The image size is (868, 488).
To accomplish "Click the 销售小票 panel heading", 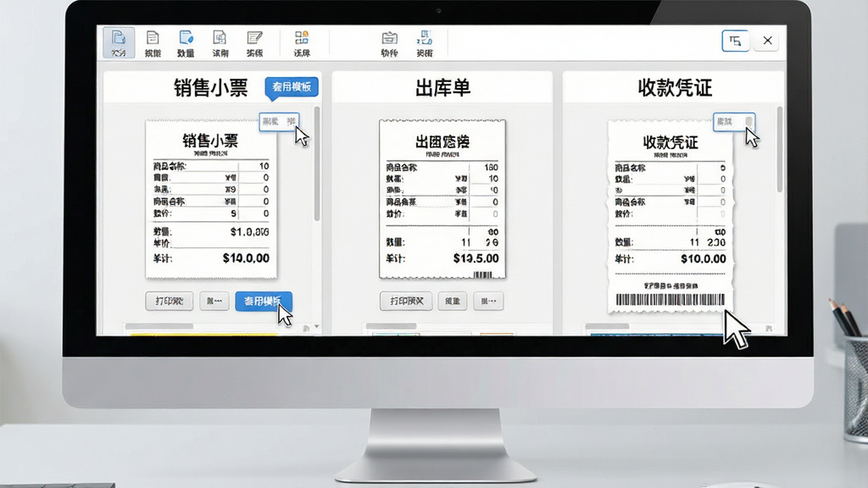I will 211,87.
